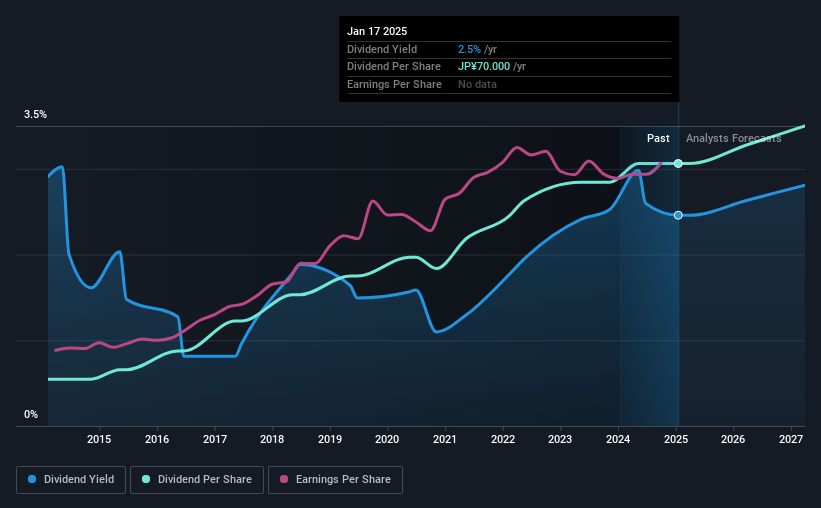The width and height of the screenshot is (821, 508).
Task: Click the 2027 x-axis label
Action: click(791, 439)
